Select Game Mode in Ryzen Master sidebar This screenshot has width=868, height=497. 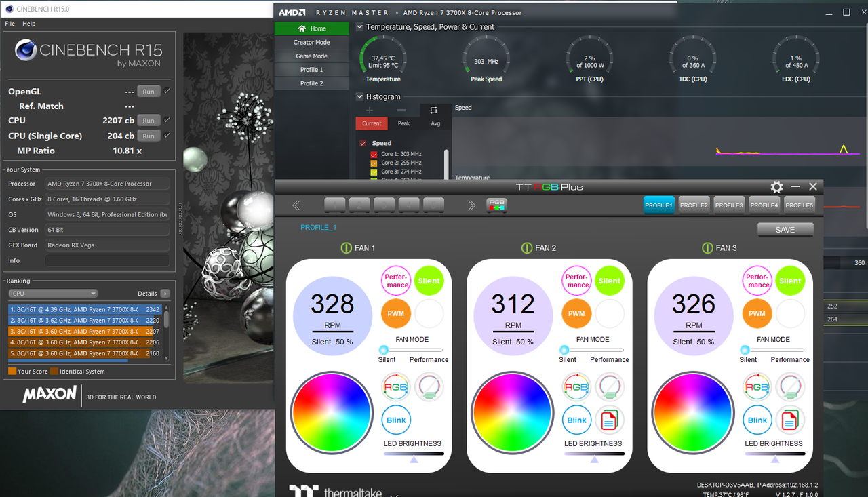[x=312, y=56]
